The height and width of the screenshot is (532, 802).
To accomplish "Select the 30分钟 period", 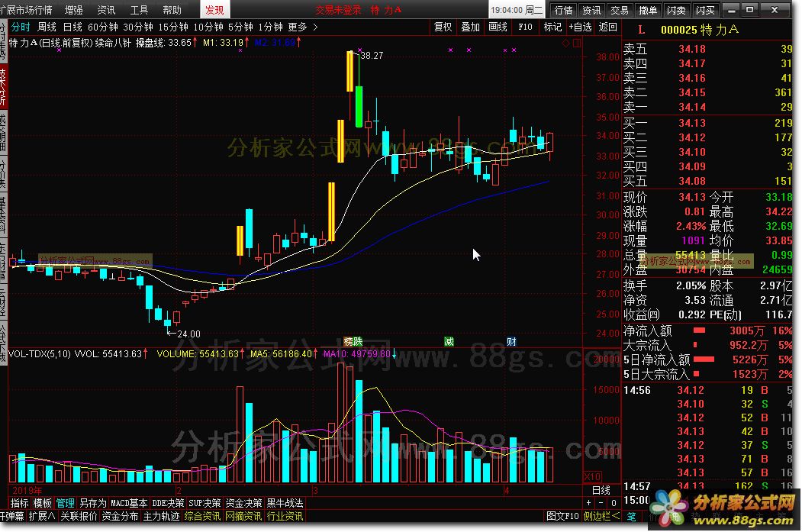I will coord(138,27).
